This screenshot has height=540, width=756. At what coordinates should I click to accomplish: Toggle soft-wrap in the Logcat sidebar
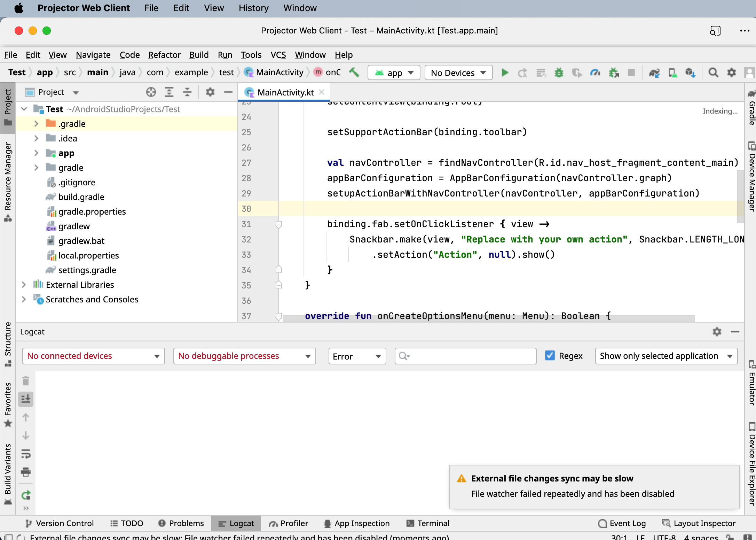pyautogui.click(x=26, y=454)
